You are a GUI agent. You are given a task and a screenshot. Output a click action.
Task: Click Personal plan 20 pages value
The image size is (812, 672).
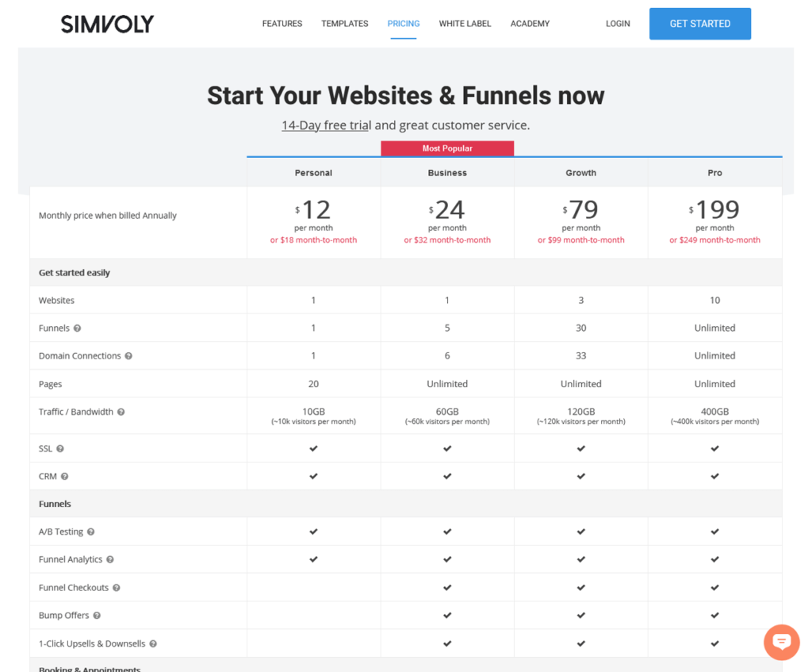(313, 384)
